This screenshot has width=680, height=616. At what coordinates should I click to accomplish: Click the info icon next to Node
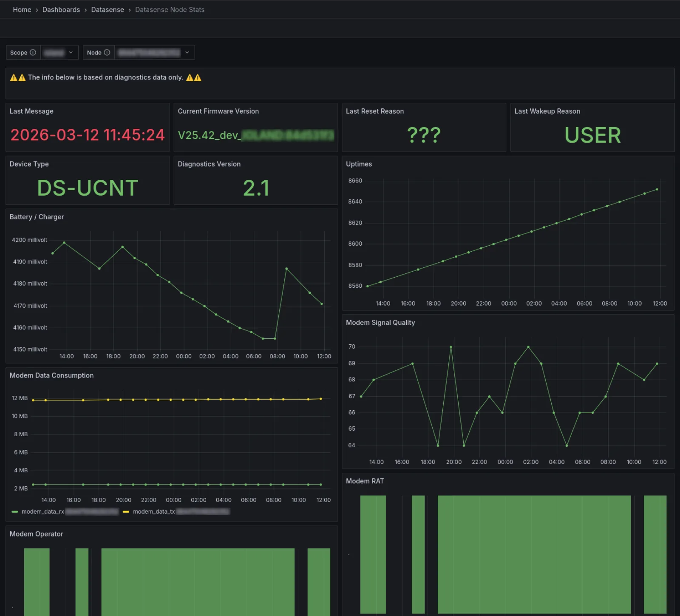click(x=107, y=52)
